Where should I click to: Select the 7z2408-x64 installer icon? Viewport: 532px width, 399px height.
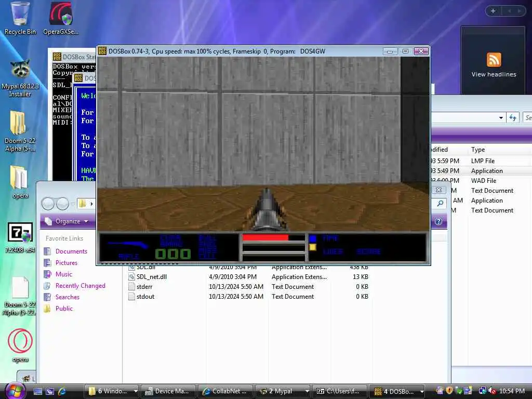(x=20, y=233)
